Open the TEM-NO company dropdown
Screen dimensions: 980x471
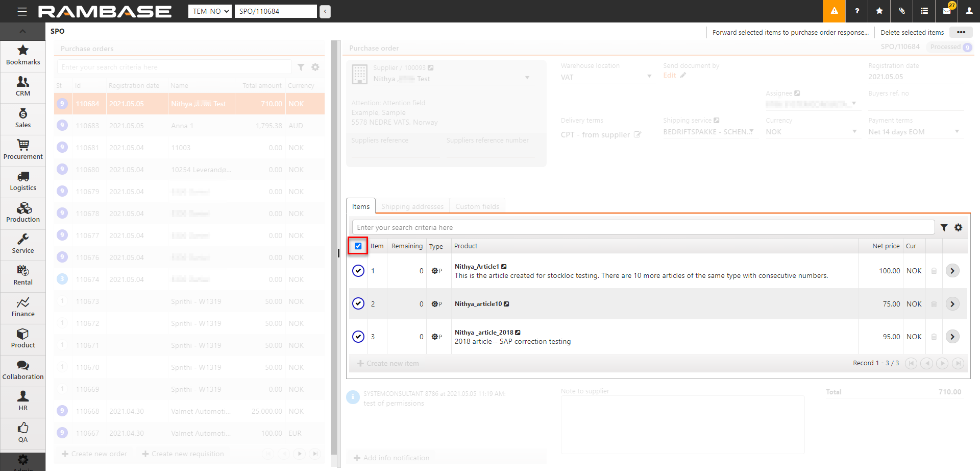(210, 11)
